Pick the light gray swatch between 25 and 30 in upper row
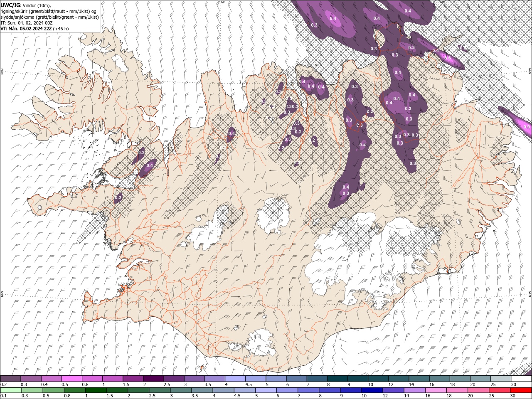This screenshot has height=399, width=532. tap(501, 379)
